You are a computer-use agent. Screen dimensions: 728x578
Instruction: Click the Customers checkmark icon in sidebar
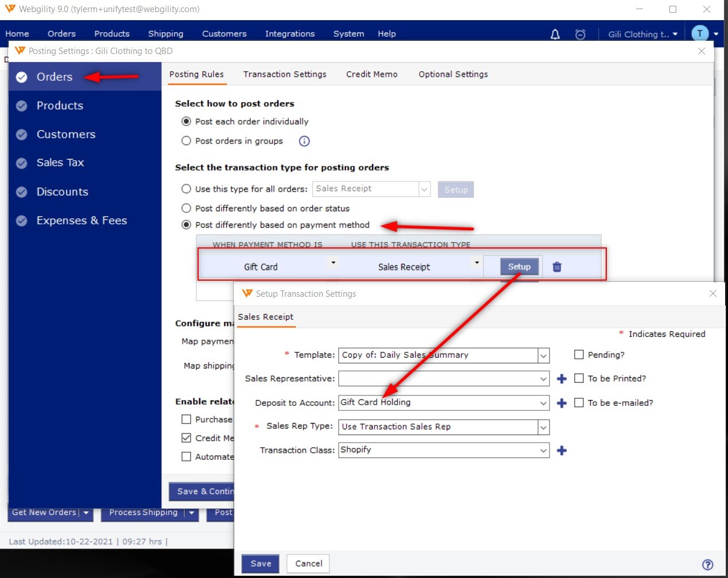coord(22,134)
